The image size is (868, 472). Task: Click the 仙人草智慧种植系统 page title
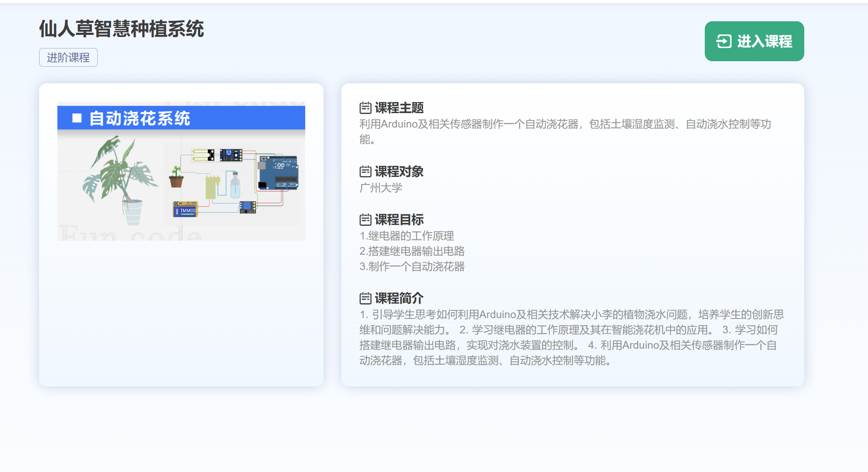point(122,29)
